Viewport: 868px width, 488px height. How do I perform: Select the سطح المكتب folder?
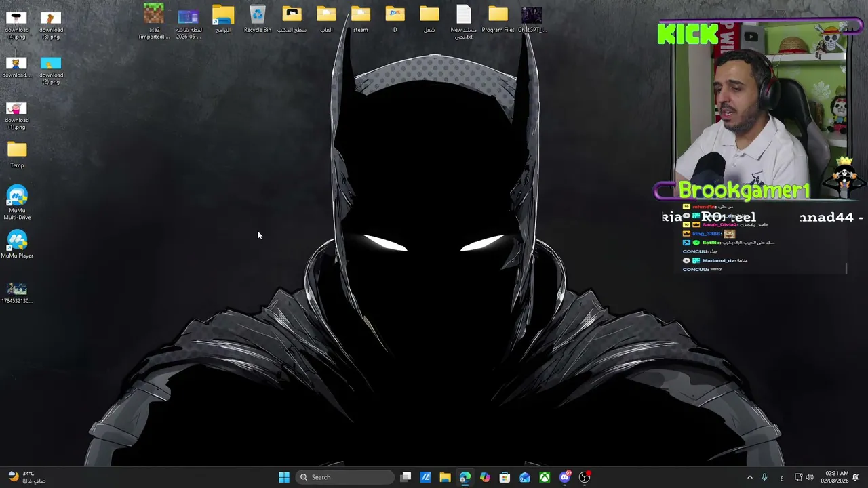pyautogui.click(x=292, y=19)
